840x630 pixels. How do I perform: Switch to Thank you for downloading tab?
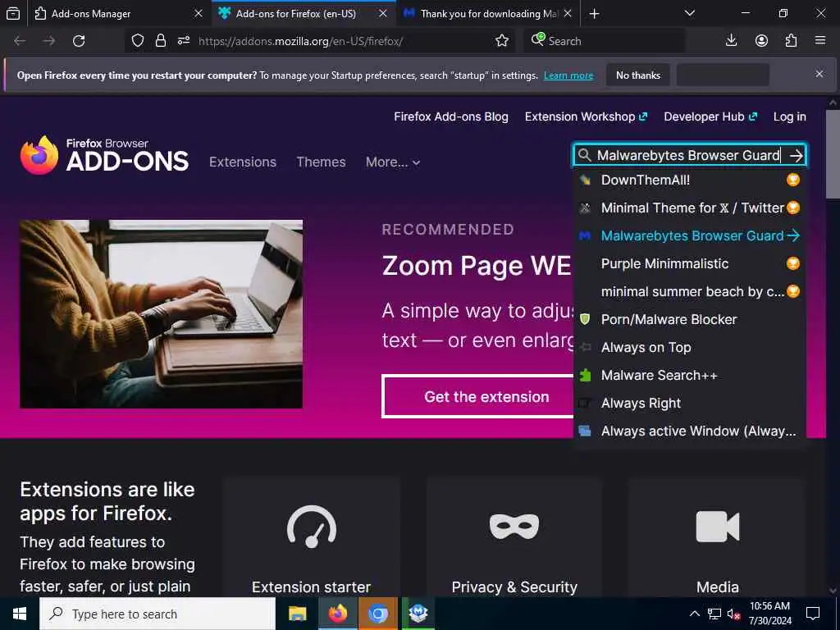pos(489,14)
